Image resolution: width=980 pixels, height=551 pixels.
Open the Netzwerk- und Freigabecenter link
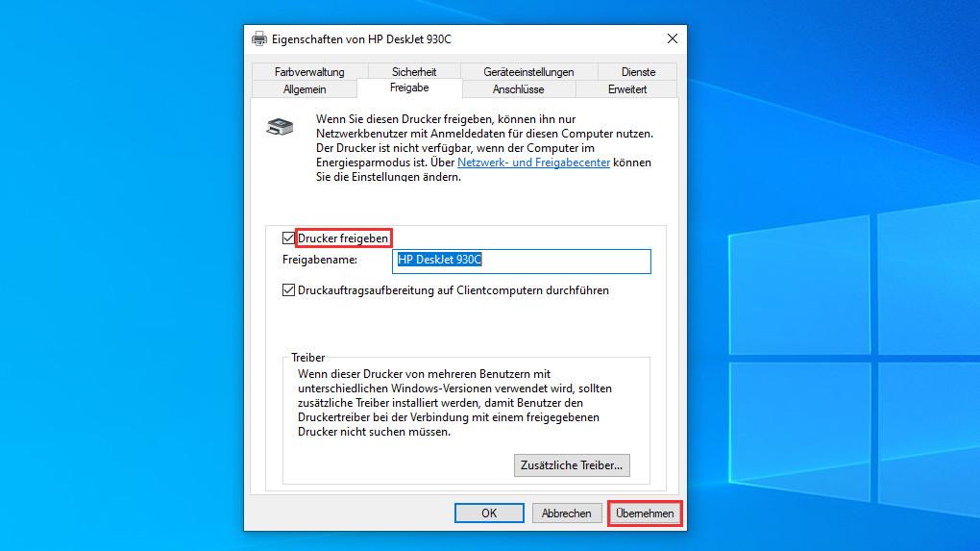(533, 163)
